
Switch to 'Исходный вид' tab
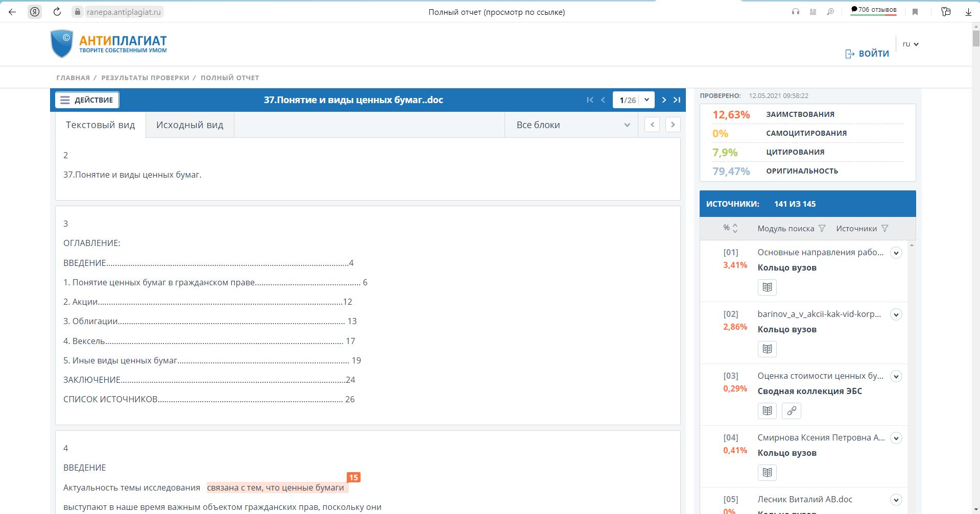click(189, 125)
